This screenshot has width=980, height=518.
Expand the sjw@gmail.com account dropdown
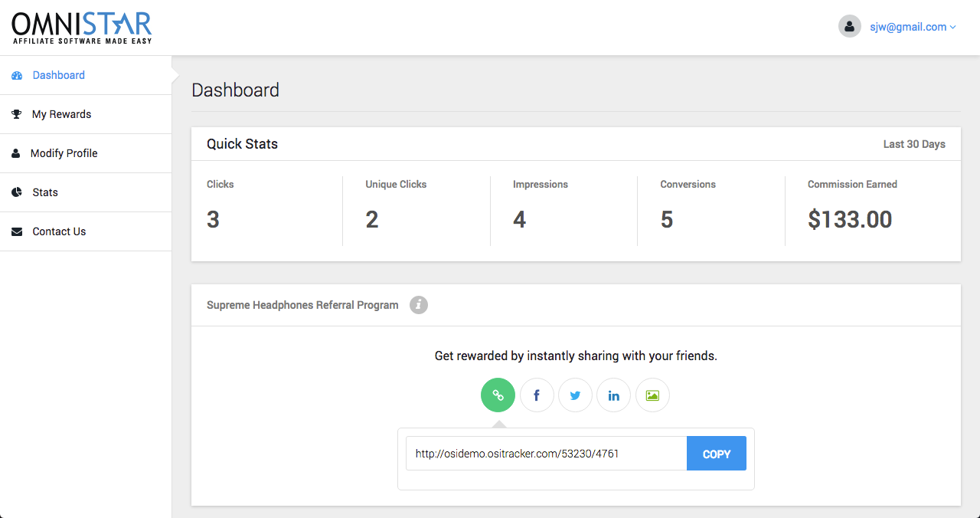coord(913,27)
